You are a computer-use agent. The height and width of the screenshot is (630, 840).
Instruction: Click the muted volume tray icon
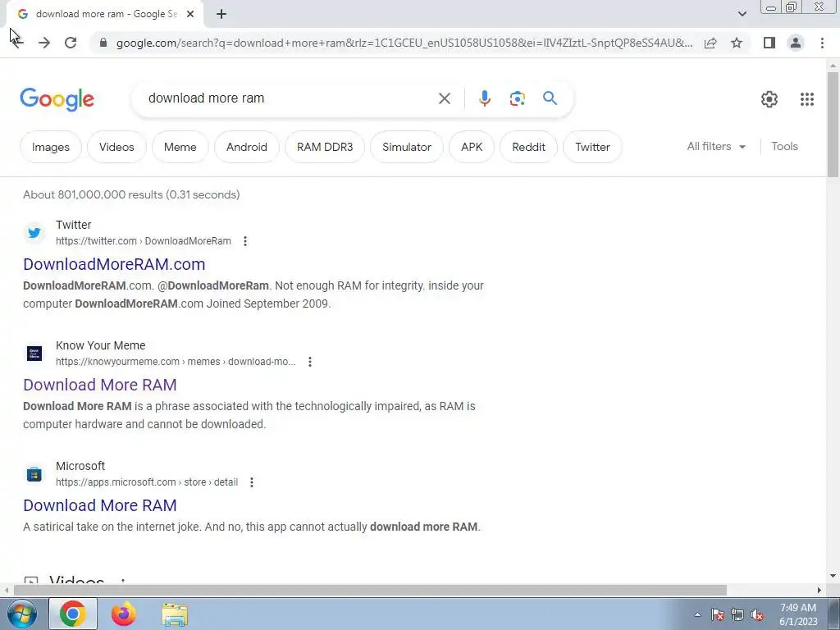pyautogui.click(x=757, y=615)
